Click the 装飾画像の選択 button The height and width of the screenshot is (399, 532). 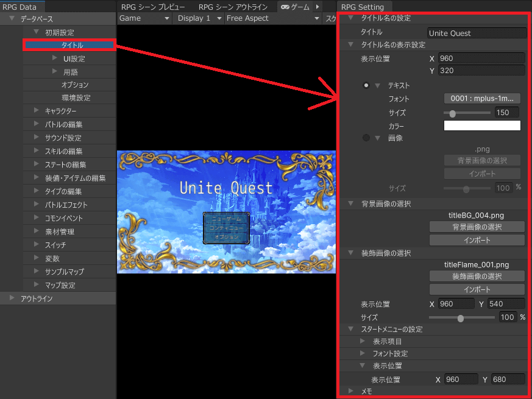[477, 277]
